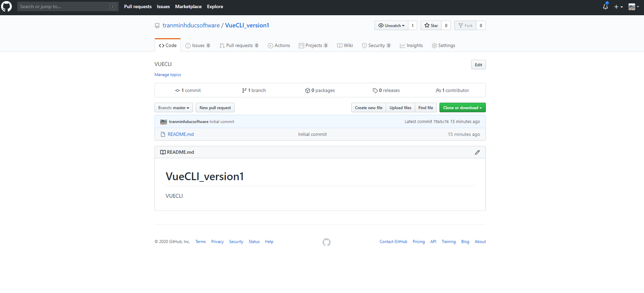
Task: Go to Issues in top navigation
Action: 163,7
